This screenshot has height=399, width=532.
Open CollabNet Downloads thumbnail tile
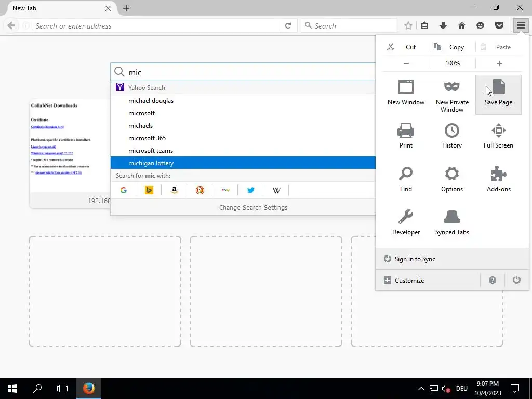pos(70,153)
